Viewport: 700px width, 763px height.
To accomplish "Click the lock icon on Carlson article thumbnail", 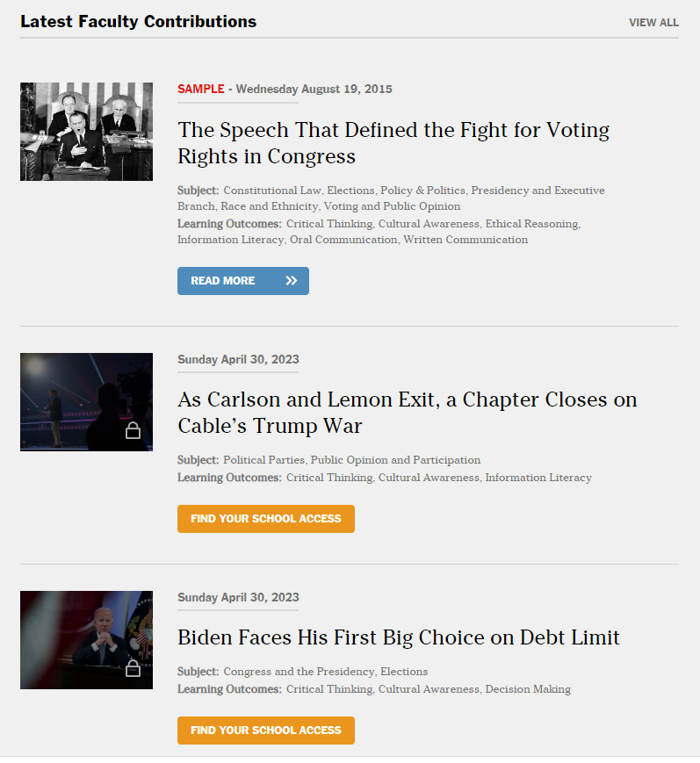I will click(x=133, y=430).
